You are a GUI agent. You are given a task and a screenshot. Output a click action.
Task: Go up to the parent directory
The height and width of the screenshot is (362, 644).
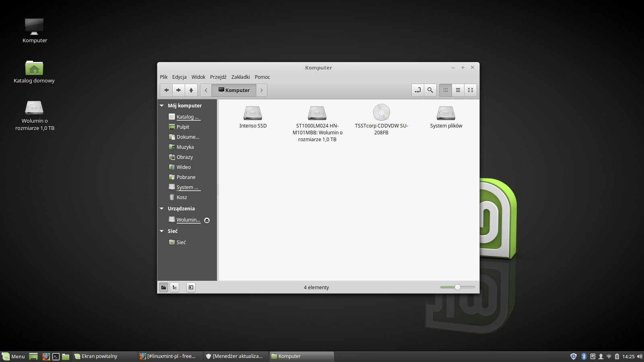[x=191, y=90]
